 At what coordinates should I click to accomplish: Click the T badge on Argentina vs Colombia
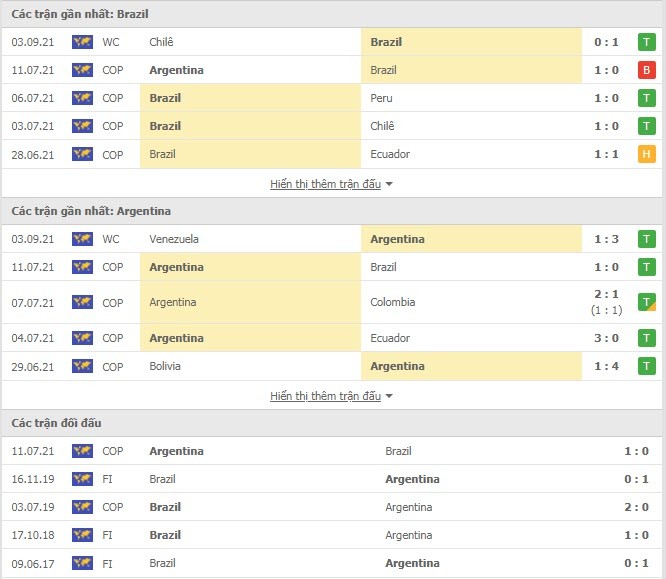point(646,302)
